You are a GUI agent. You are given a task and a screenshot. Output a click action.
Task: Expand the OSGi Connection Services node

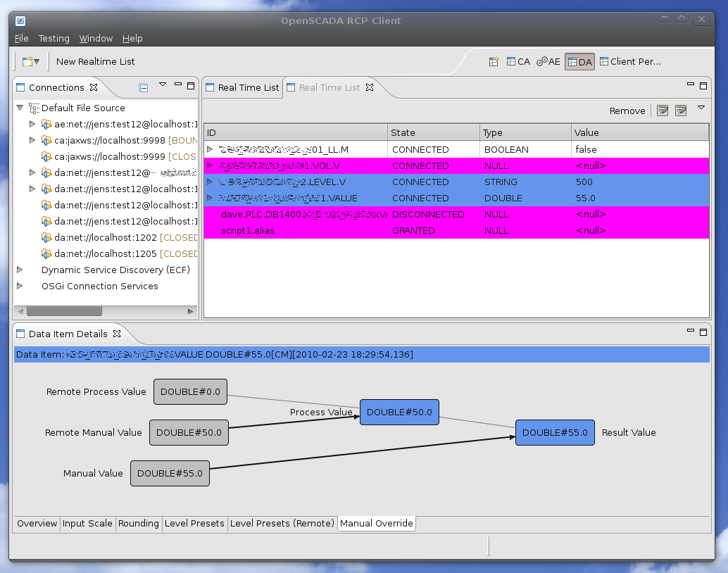click(20, 286)
